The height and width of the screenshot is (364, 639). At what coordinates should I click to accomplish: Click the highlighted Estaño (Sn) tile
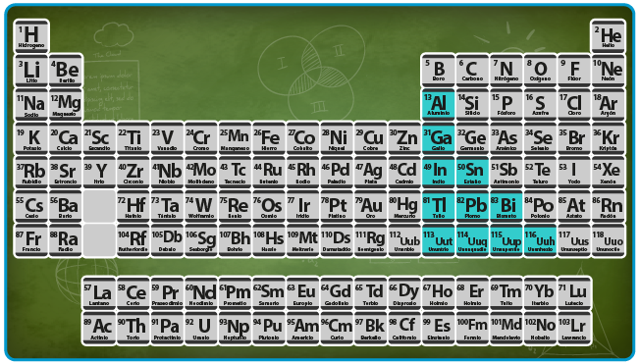tap(472, 172)
